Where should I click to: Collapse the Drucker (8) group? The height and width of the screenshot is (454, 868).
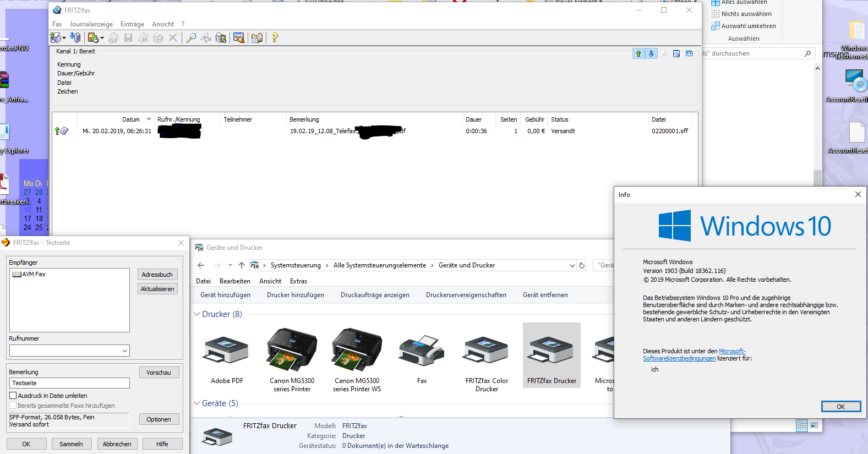click(x=197, y=314)
